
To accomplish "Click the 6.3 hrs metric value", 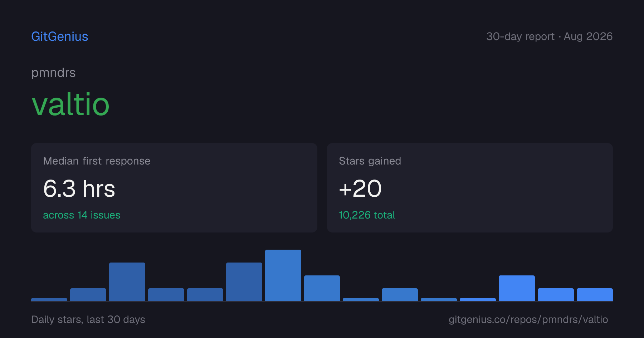I will pos(79,188).
